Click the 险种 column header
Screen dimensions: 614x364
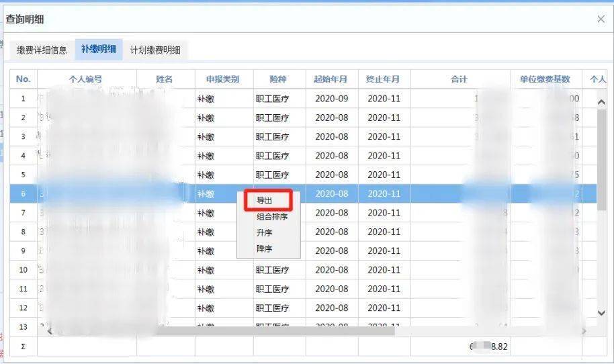(279, 79)
